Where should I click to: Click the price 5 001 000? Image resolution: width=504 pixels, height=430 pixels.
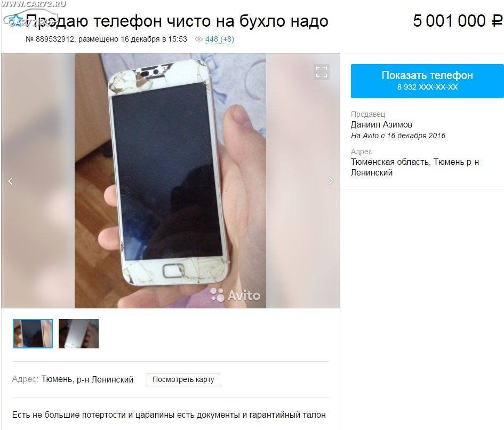pos(449,21)
